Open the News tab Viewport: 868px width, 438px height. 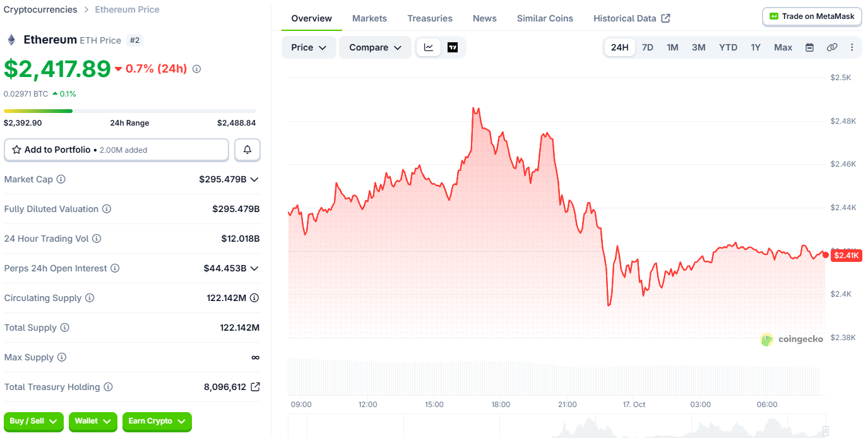click(485, 18)
